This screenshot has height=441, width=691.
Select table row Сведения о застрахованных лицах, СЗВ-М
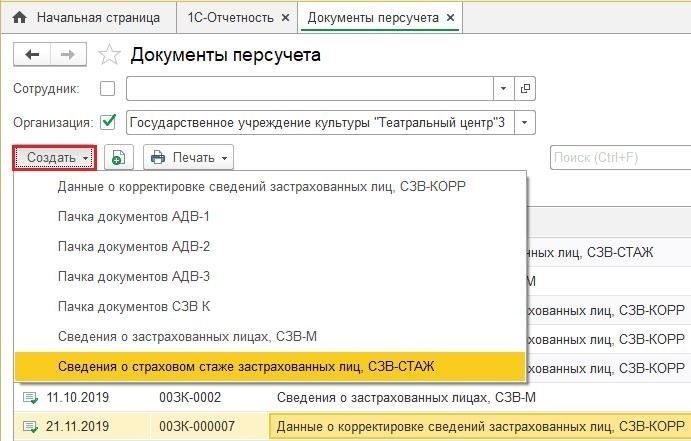coord(406,398)
